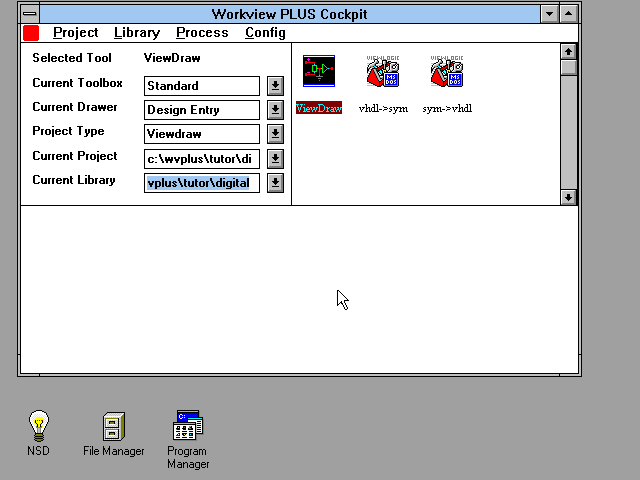Click the tool panel scrollbar up arrow
The height and width of the screenshot is (480, 640).
[568, 51]
